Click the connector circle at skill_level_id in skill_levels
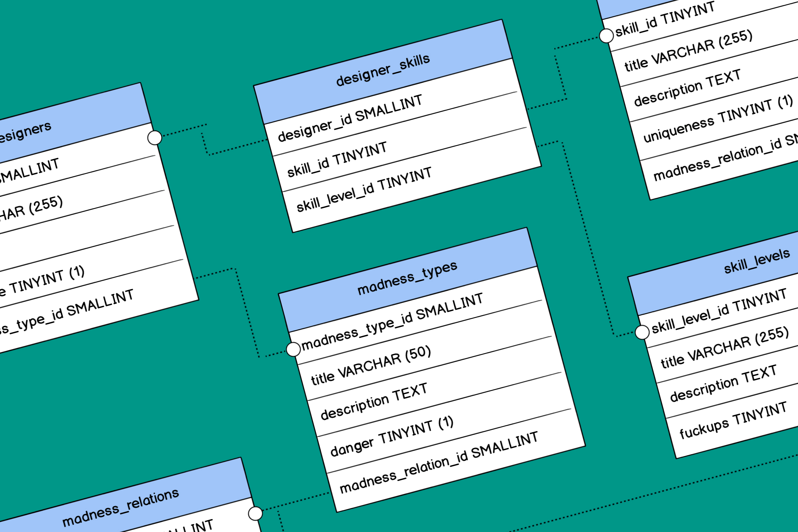 coord(642,332)
